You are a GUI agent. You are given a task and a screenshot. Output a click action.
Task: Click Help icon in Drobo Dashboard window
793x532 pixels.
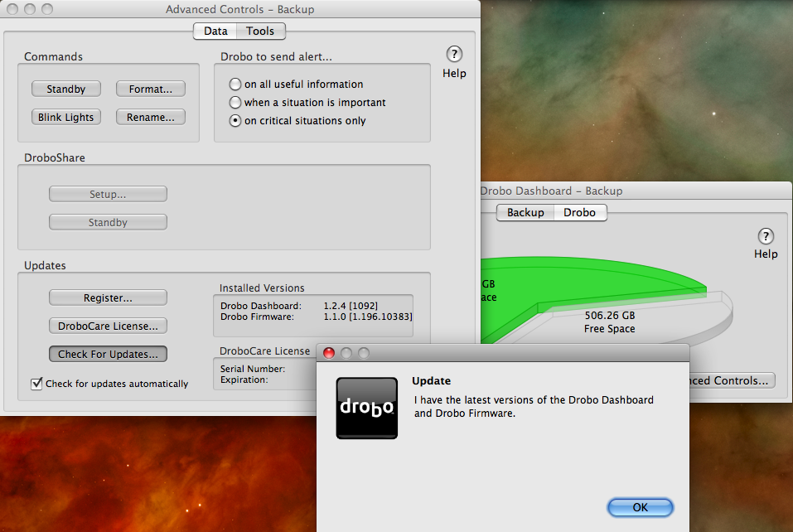pyautogui.click(x=766, y=236)
